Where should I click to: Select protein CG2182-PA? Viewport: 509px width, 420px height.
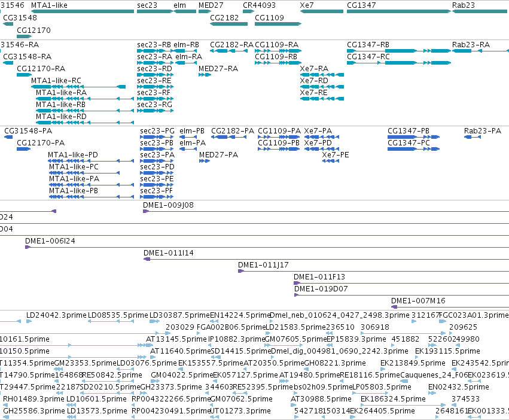(x=228, y=137)
